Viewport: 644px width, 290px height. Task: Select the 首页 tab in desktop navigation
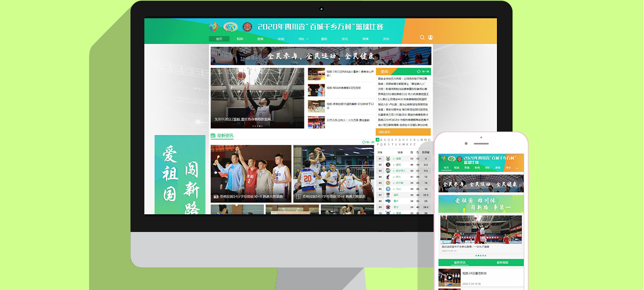(x=219, y=39)
